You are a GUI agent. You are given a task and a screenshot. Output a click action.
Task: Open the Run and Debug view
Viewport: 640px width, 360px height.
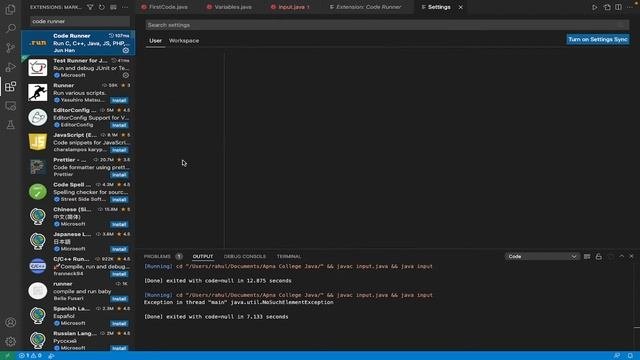point(10,67)
